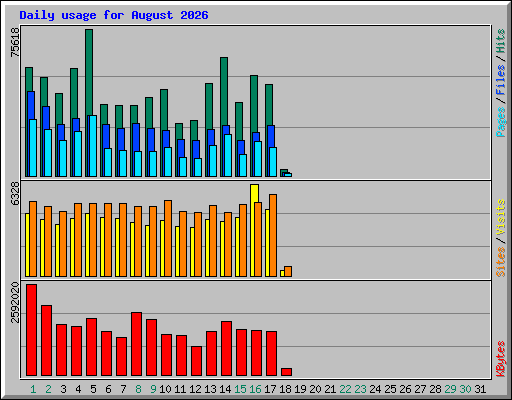Click day 18 on the x-axis

click(x=285, y=389)
